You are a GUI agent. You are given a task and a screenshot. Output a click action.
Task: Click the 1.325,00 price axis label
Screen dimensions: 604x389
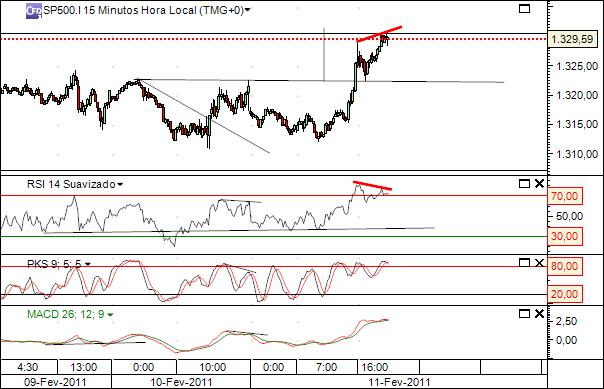577,66
